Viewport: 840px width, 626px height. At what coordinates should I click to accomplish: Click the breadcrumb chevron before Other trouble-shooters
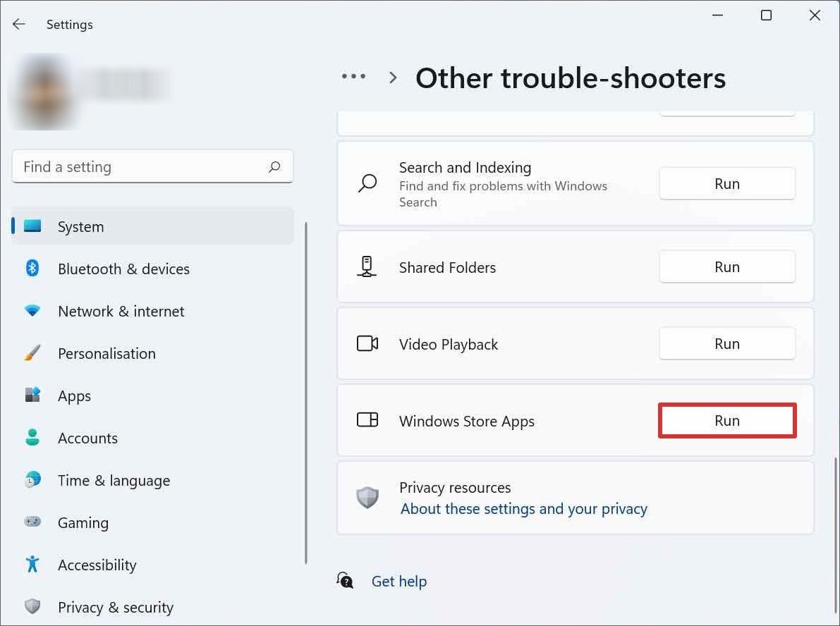[393, 78]
